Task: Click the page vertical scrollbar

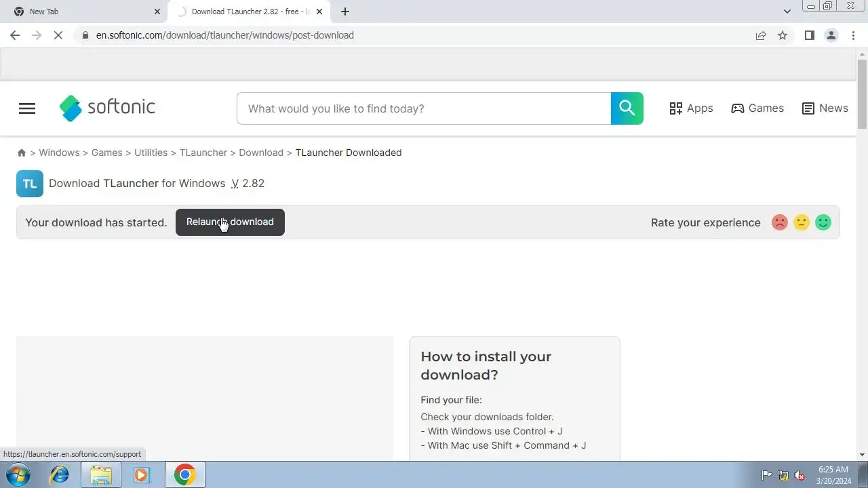Action: pyautogui.click(x=862, y=94)
